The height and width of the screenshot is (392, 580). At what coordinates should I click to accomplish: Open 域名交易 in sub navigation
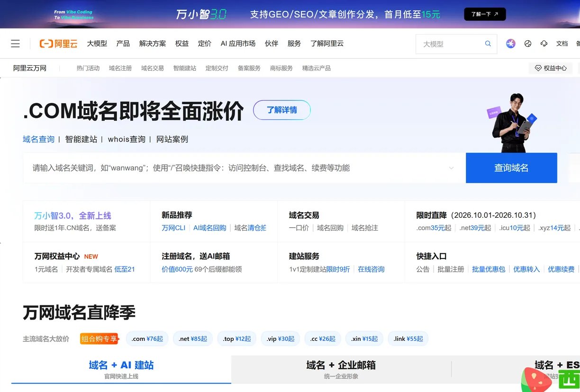click(153, 68)
